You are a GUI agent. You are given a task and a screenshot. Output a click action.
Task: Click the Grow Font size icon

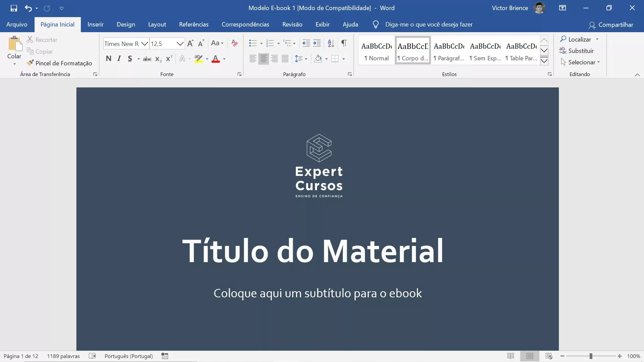[190, 43]
